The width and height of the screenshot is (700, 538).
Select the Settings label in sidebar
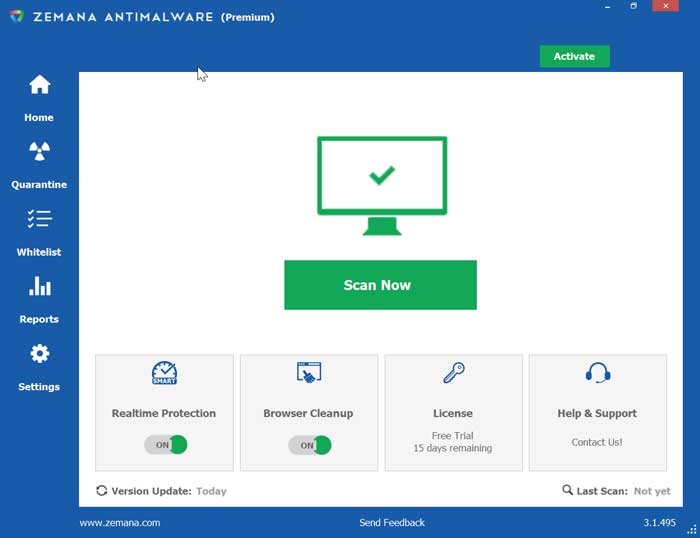click(x=39, y=387)
